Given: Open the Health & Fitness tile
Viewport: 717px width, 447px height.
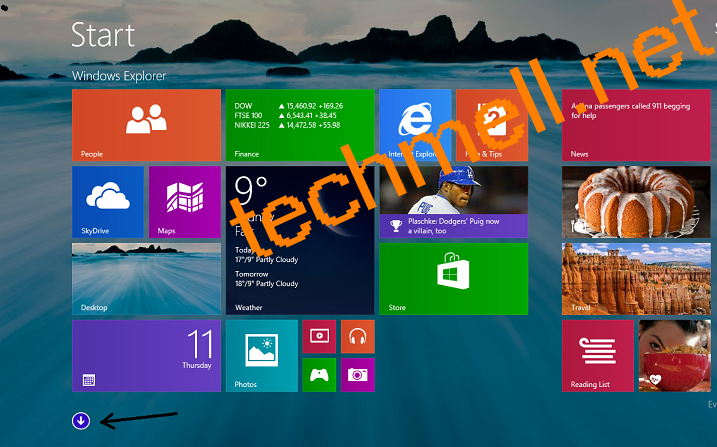Looking at the screenshot, I should [674, 356].
